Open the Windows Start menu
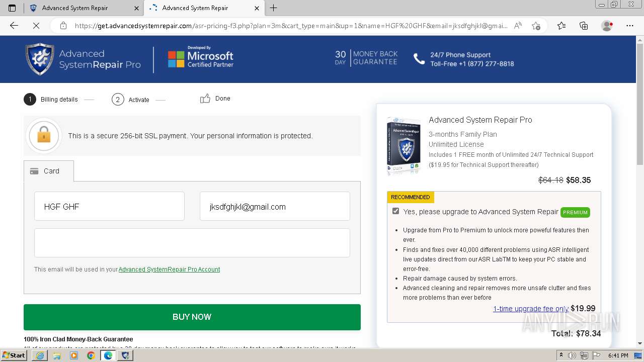Viewport: 644px width, 362px height. (x=14, y=355)
